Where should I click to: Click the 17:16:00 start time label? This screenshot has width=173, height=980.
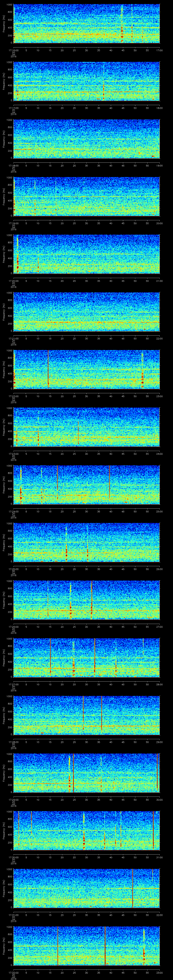[x=13, y=50]
